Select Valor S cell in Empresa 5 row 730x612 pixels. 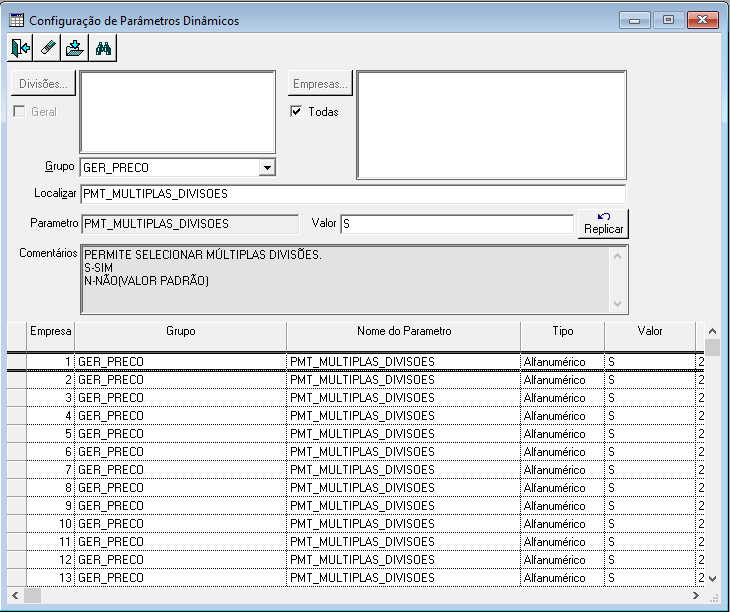click(650, 434)
